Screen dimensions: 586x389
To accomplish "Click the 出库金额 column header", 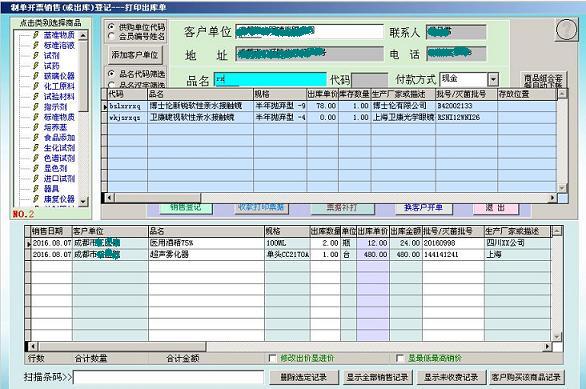I will pos(406,231).
